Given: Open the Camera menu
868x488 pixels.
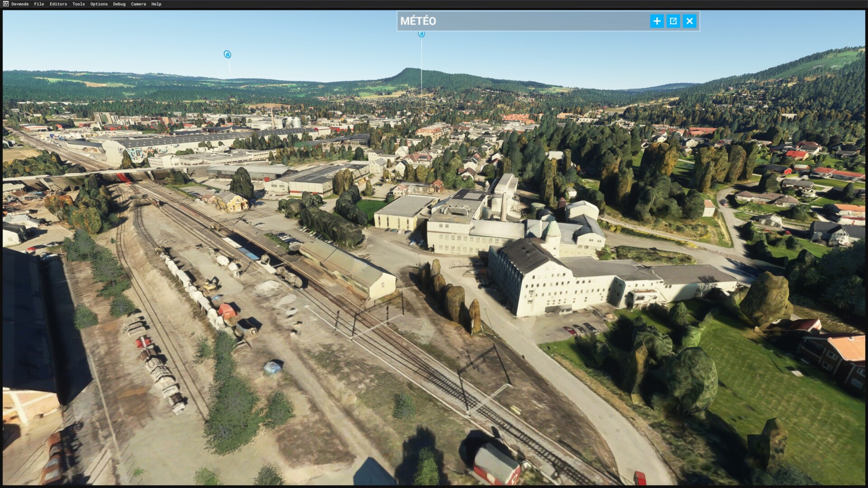Looking at the screenshot, I should pyautogui.click(x=138, y=4).
